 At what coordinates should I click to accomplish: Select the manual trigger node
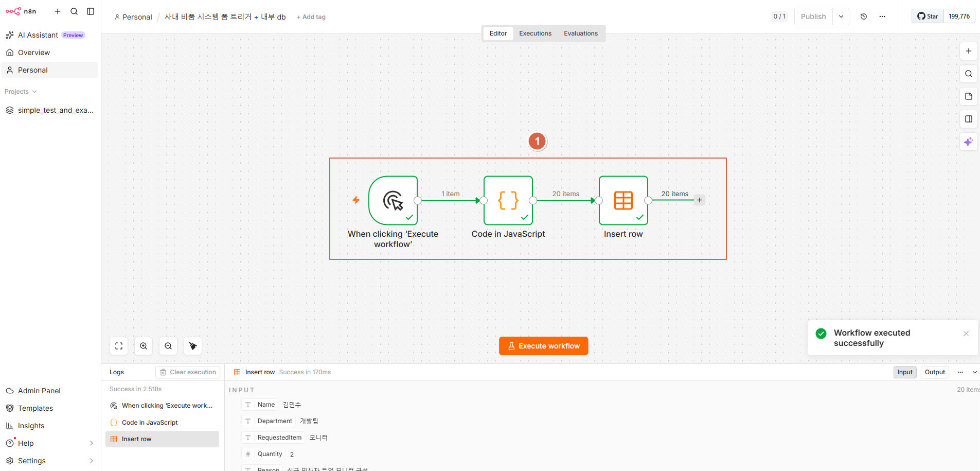click(393, 200)
